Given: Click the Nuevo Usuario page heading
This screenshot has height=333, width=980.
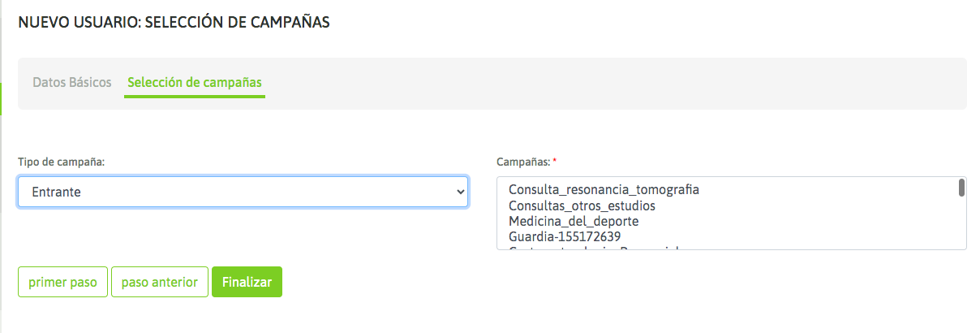Looking at the screenshot, I should tap(174, 23).
